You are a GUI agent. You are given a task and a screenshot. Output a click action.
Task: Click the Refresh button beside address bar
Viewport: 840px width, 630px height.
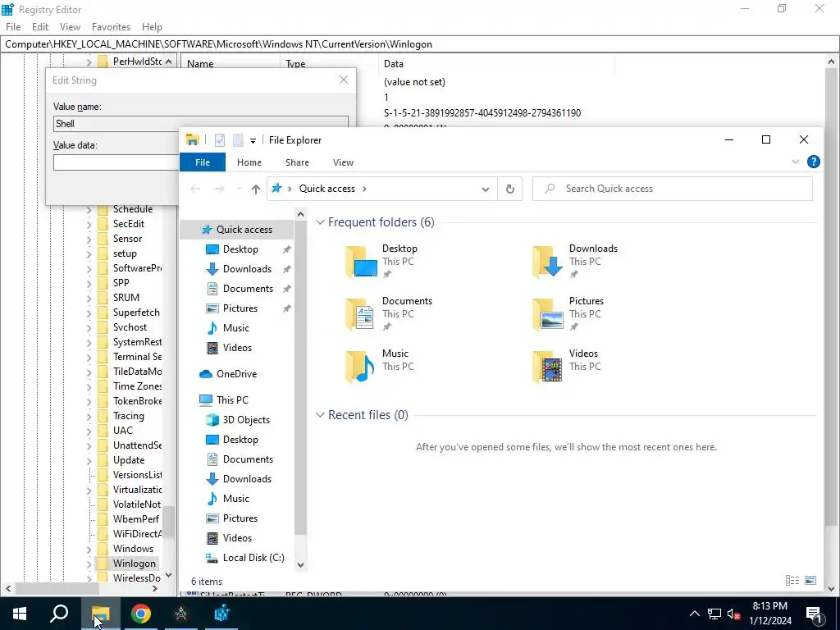tap(510, 189)
